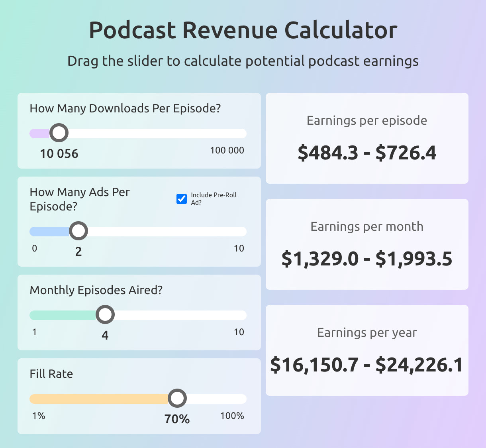Screen dimensions: 486x448
Task: Click the 'How Many Downloads Per Episode?' heading
Action: pyautogui.click(x=125, y=108)
